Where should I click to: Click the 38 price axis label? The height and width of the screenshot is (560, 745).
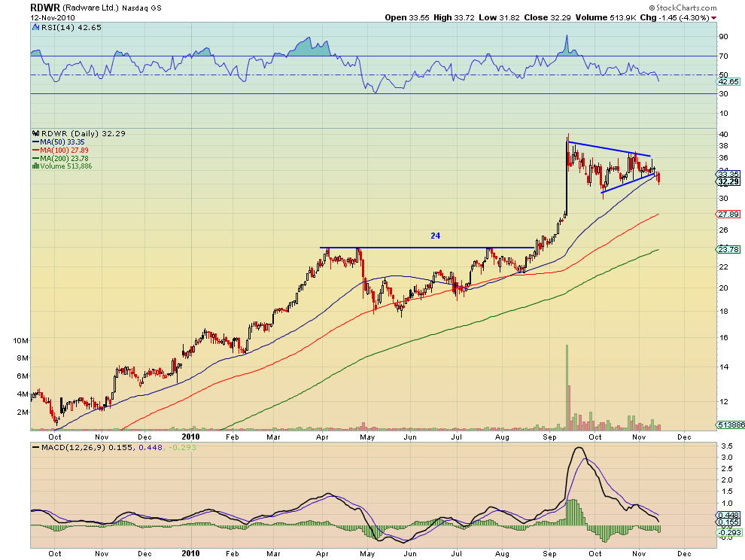tap(723, 147)
